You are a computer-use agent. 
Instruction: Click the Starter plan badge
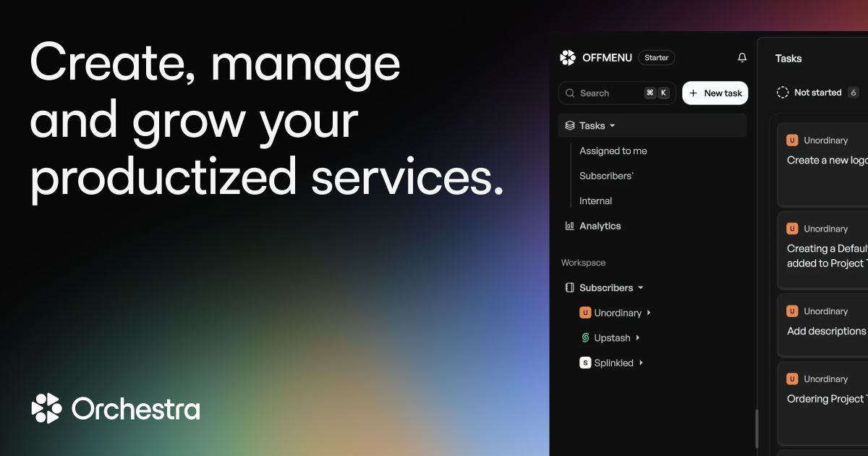click(656, 57)
